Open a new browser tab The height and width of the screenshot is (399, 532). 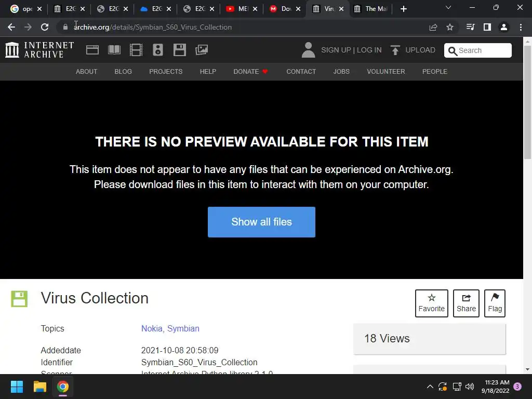point(403,9)
